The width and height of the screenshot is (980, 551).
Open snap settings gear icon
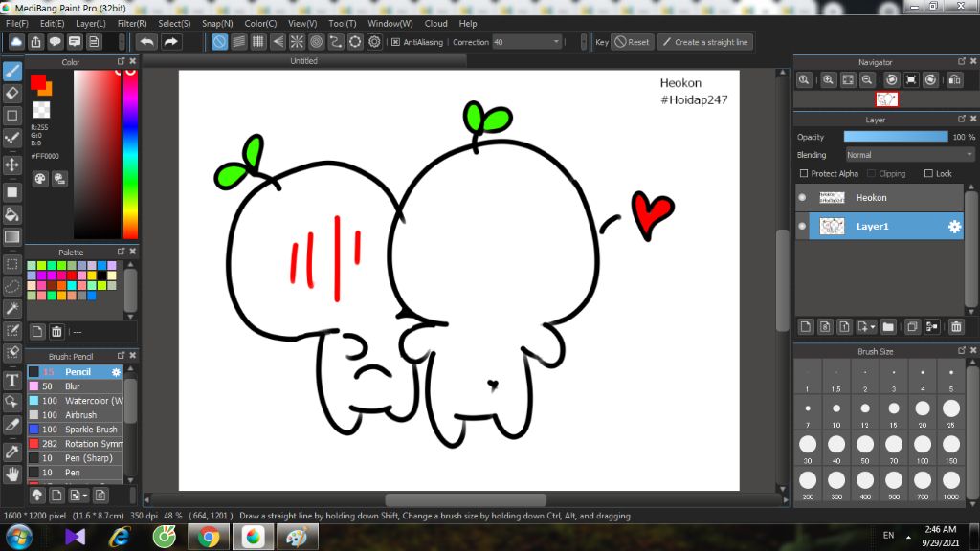(x=374, y=42)
